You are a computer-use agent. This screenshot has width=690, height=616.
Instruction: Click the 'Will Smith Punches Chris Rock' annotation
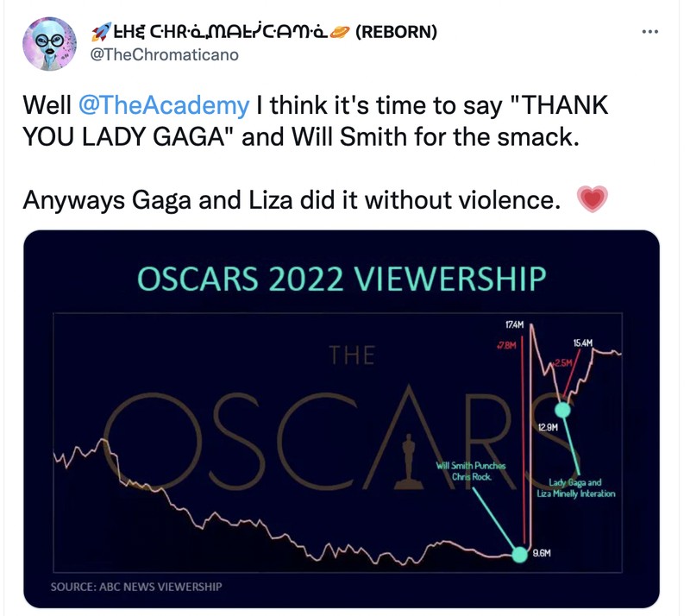(x=470, y=471)
